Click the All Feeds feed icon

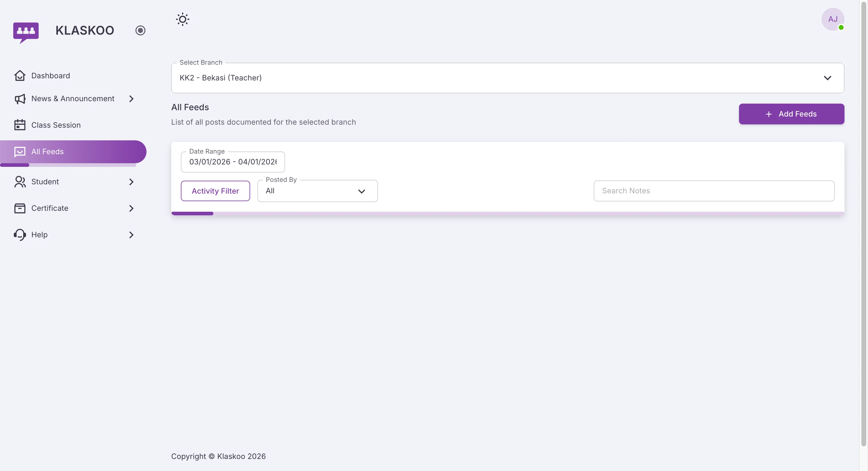tap(20, 151)
